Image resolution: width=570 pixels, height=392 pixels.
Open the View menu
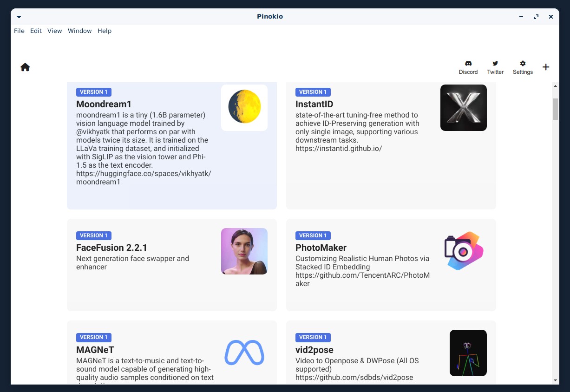point(54,31)
